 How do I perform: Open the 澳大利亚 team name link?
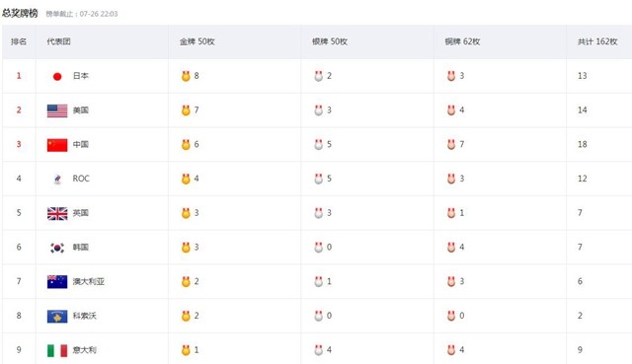point(89,281)
